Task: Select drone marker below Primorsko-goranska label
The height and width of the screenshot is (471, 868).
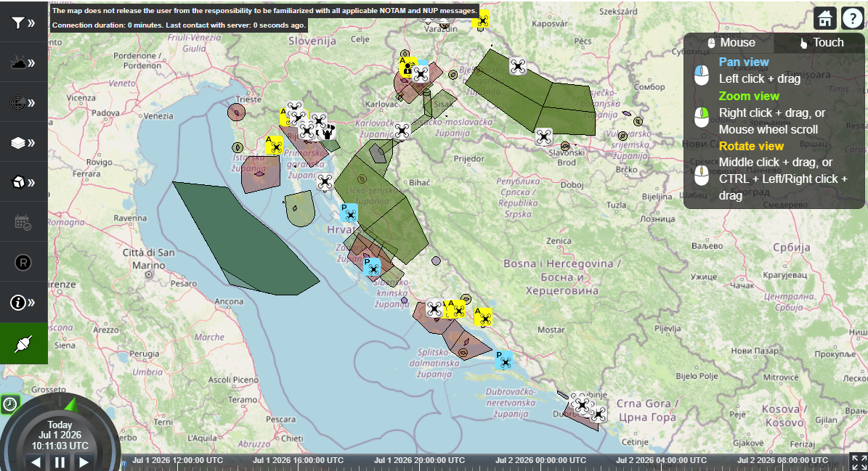Action: (x=325, y=181)
